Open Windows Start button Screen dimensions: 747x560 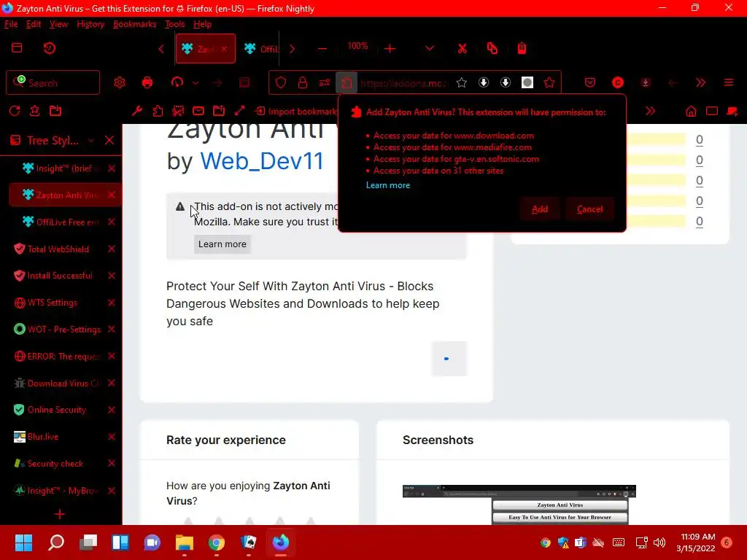[23, 542]
